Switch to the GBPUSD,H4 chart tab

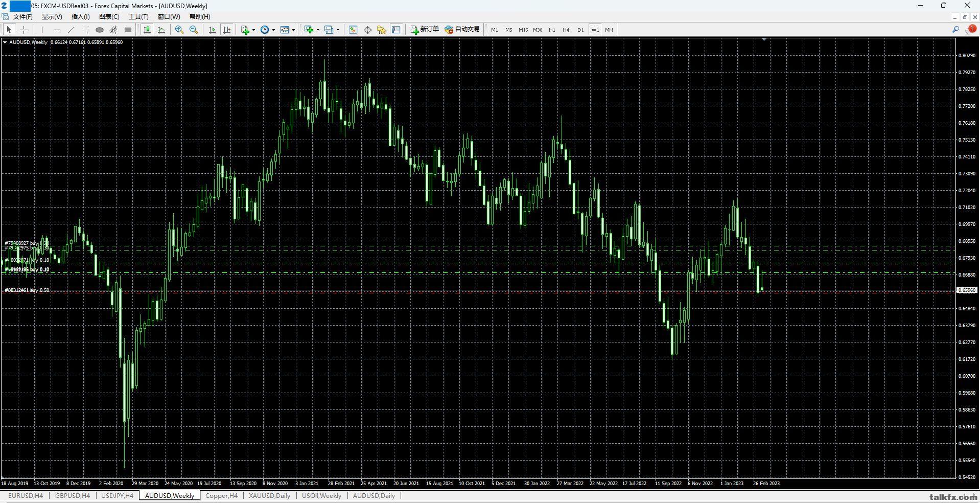click(x=73, y=495)
